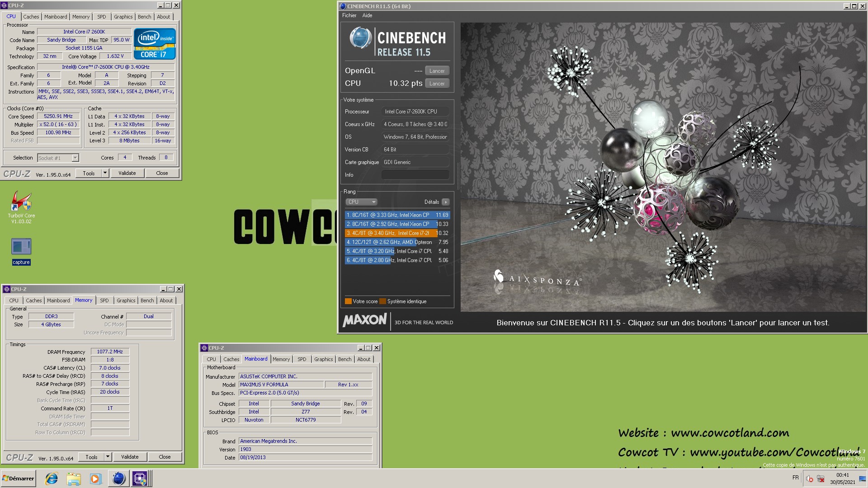Click Votre score orange legend swatch
This screenshot has height=488, width=868.
pyautogui.click(x=348, y=301)
